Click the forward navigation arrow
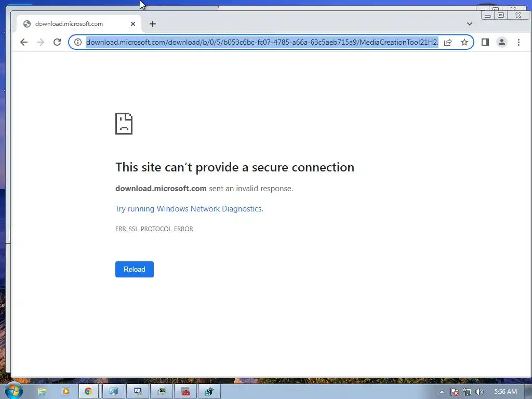 pos(41,42)
